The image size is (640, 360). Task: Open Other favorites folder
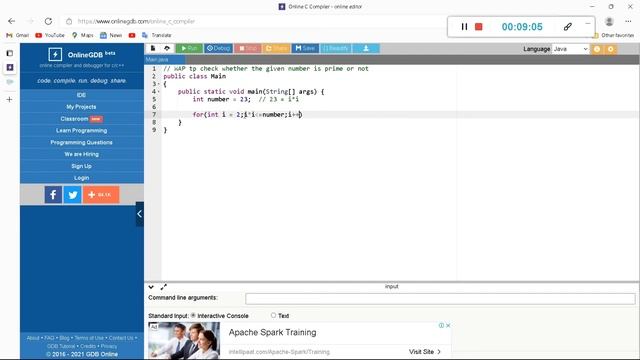click(x=613, y=36)
